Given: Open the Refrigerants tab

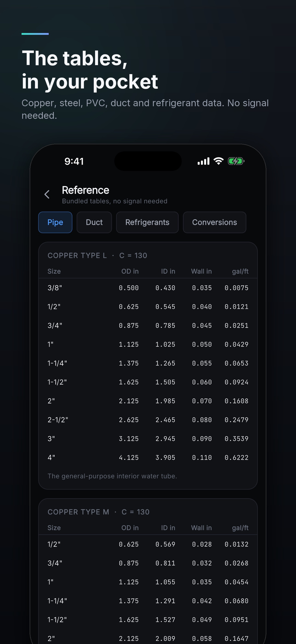Looking at the screenshot, I should point(147,222).
